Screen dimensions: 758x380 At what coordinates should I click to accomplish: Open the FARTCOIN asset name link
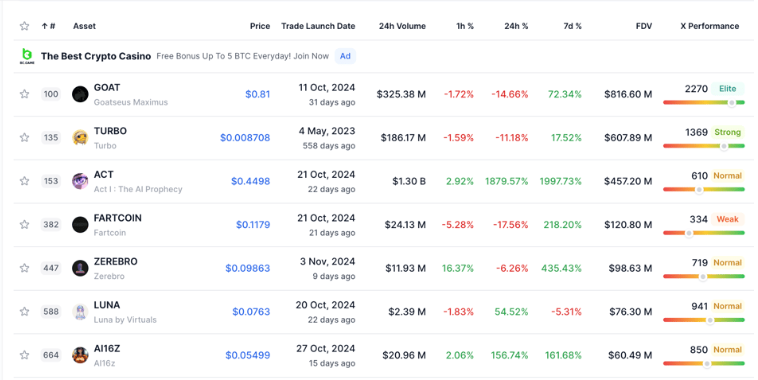pos(117,218)
